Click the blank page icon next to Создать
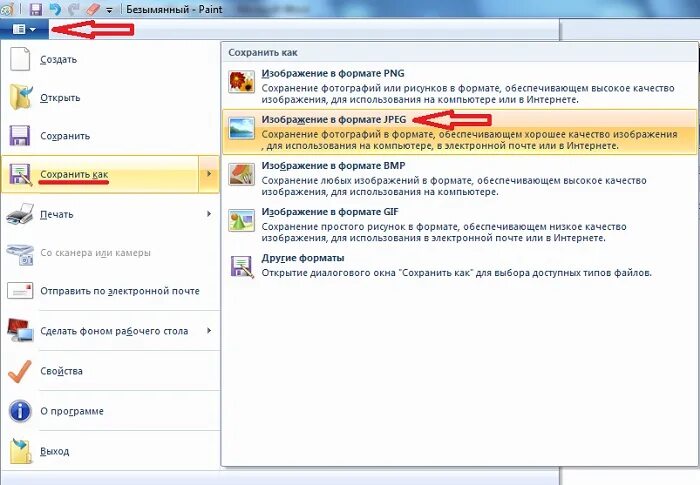This screenshot has height=485, width=700. click(x=20, y=59)
